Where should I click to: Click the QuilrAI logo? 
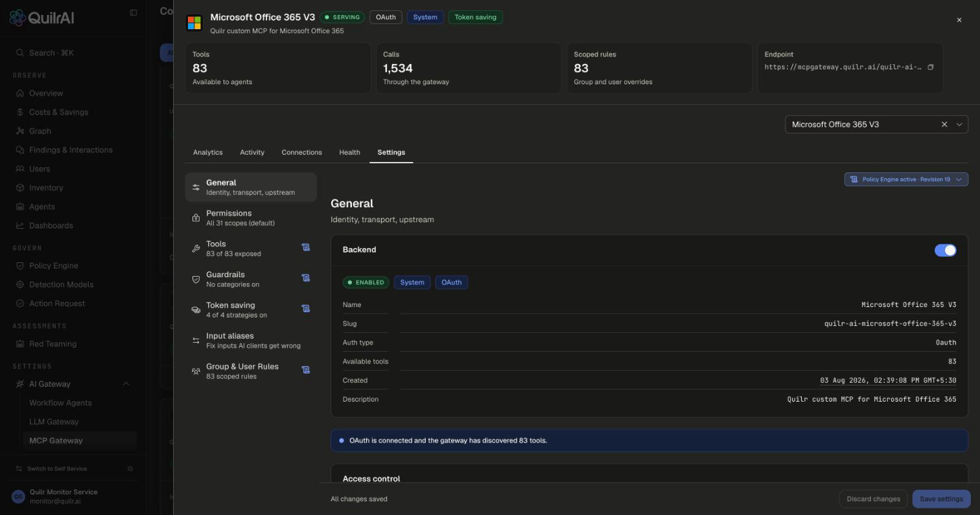click(41, 17)
